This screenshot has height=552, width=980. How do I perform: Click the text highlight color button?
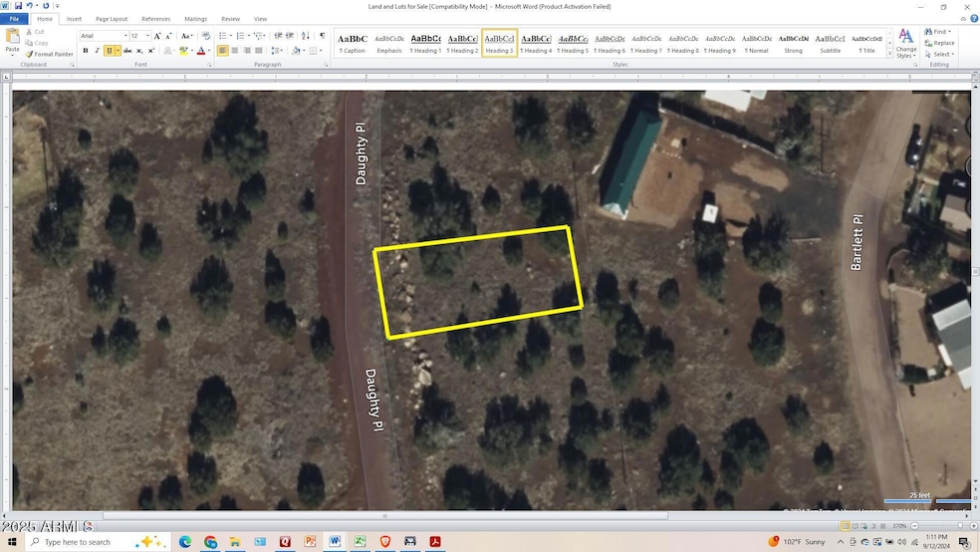click(x=180, y=50)
